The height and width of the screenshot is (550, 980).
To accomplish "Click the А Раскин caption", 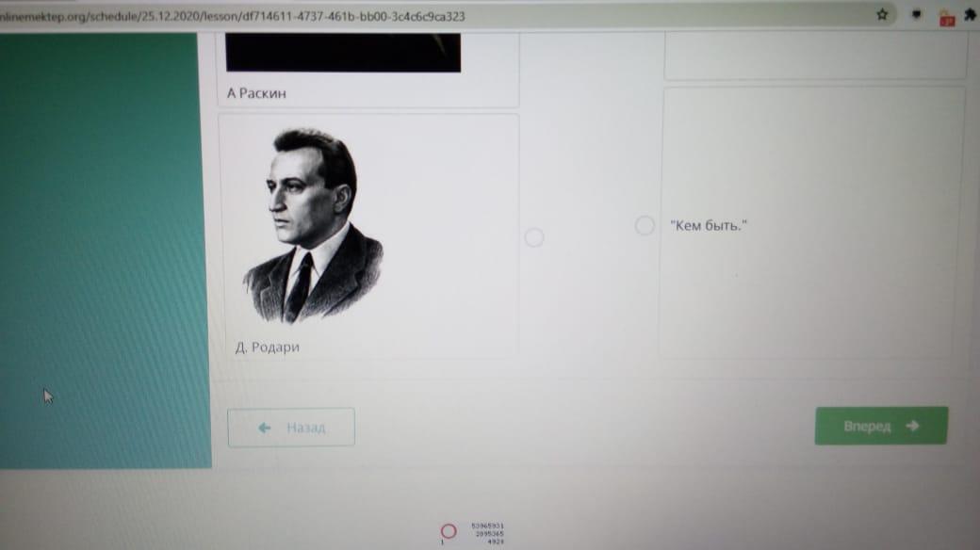I will click(256, 93).
